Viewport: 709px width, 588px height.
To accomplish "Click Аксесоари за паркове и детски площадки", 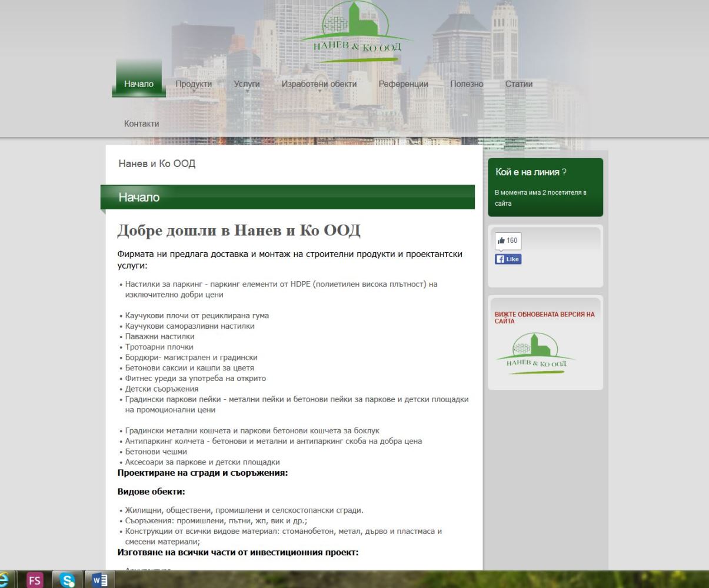I will [x=202, y=462].
